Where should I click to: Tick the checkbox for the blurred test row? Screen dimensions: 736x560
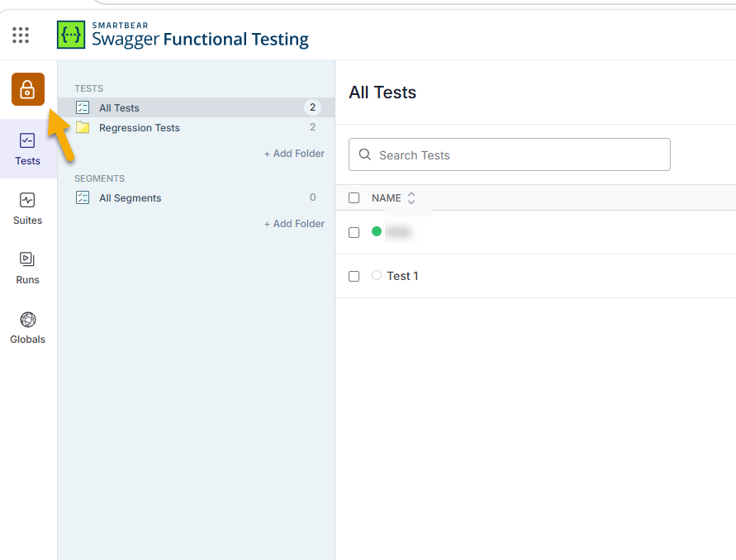[x=354, y=232]
